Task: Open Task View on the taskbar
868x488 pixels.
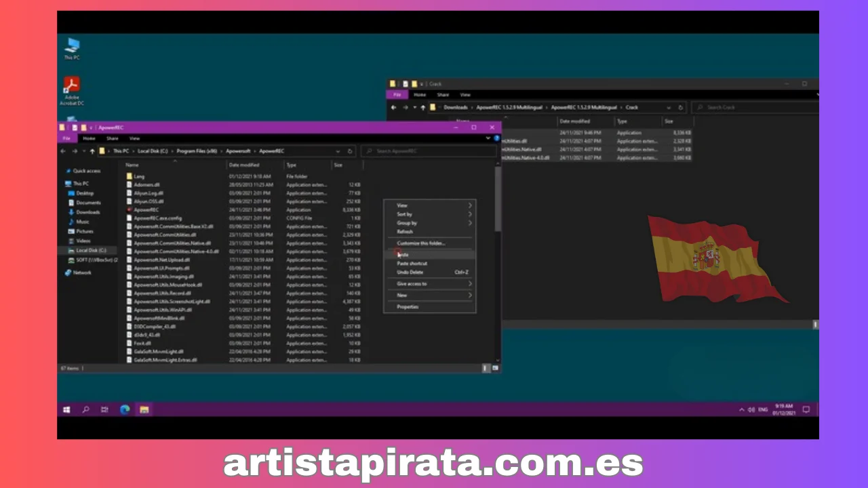Action: click(104, 409)
